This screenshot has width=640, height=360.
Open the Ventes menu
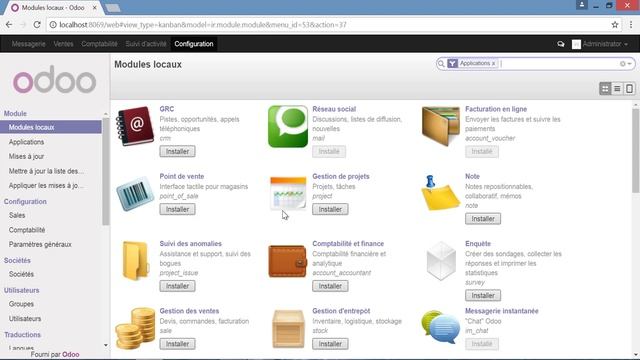63,44
